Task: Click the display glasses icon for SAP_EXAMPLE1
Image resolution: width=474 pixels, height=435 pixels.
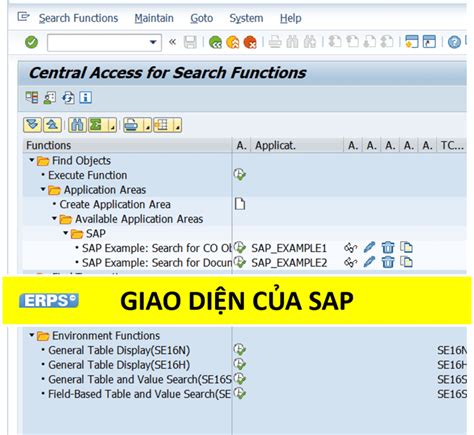Action: [x=351, y=248]
